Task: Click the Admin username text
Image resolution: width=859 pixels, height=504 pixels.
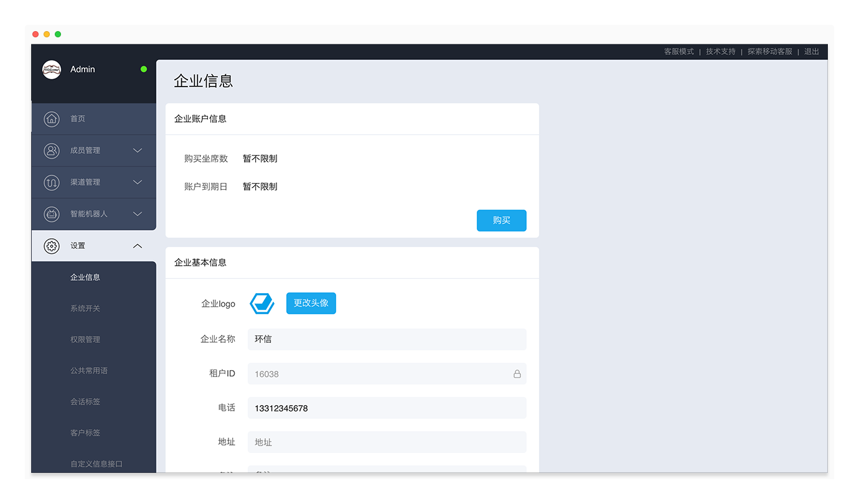Action: (x=83, y=69)
